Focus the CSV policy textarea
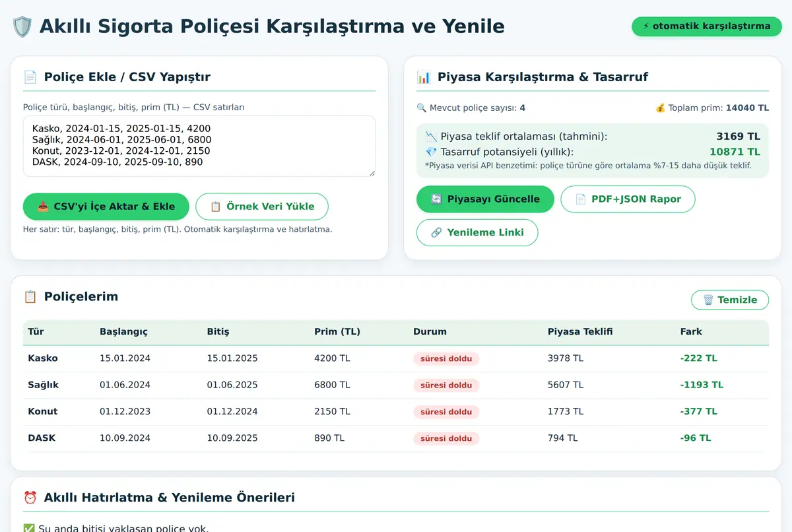 pyautogui.click(x=199, y=146)
